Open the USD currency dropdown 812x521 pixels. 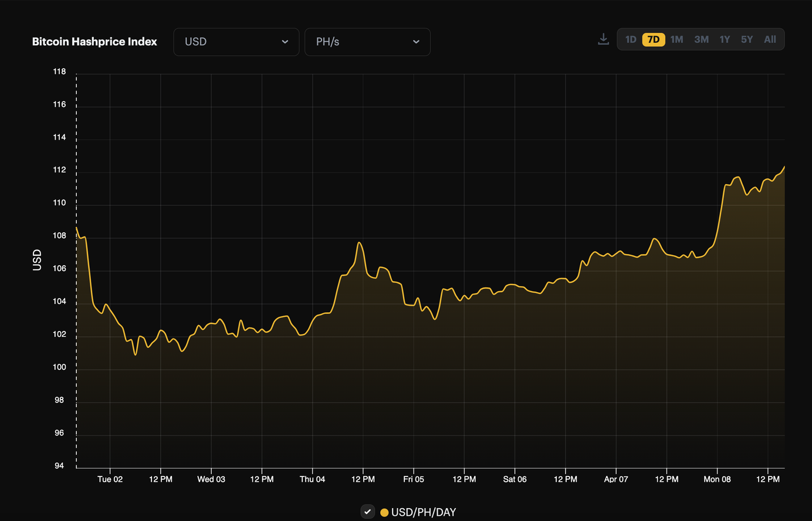click(236, 42)
